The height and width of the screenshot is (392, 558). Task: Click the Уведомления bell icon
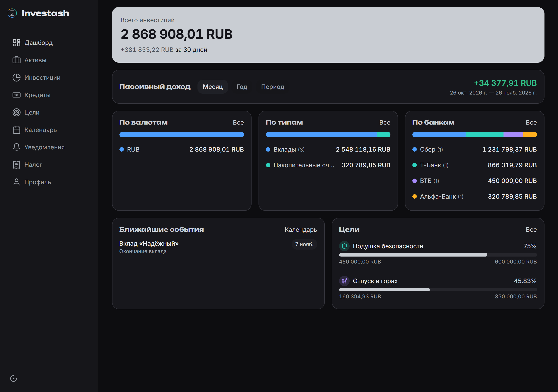point(16,147)
